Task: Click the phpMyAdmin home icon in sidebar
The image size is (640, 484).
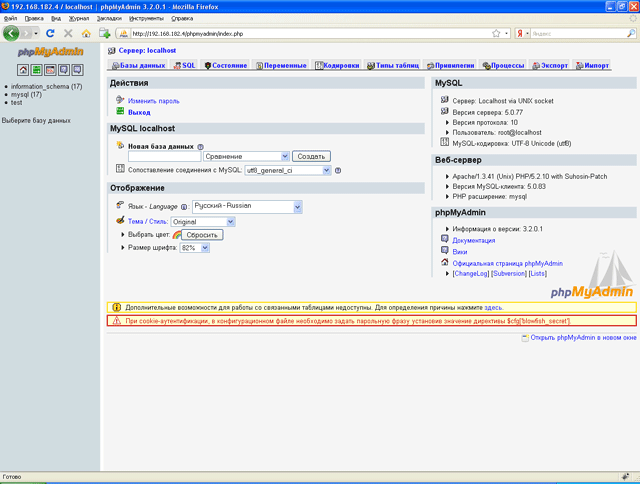Action: pyautogui.click(x=23, y=70)
